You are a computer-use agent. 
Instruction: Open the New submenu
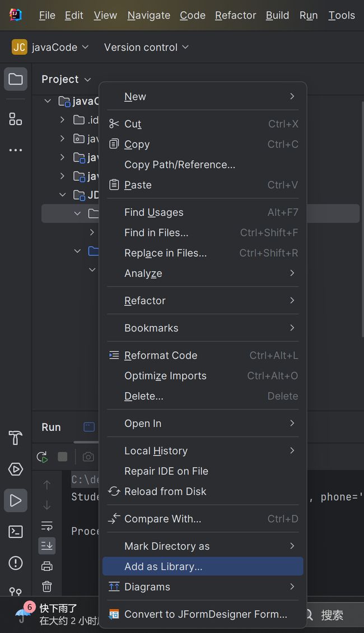coord(203,96)
